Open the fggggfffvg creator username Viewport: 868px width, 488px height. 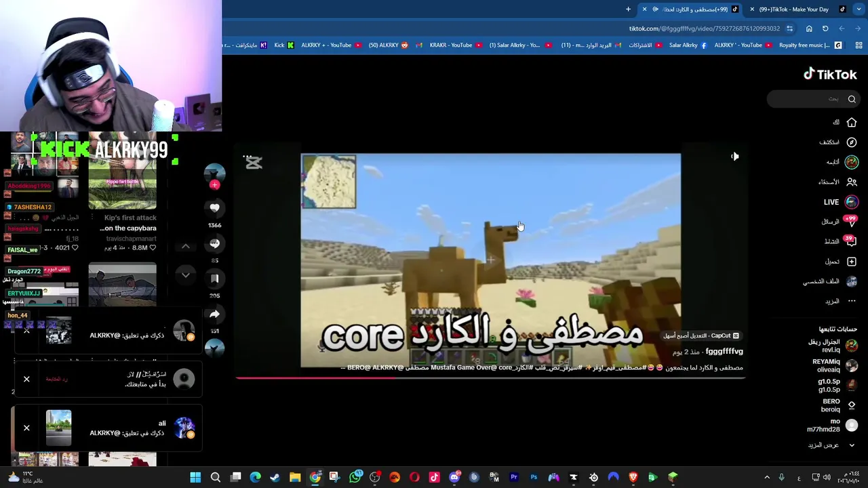click(x=724, y=352)
